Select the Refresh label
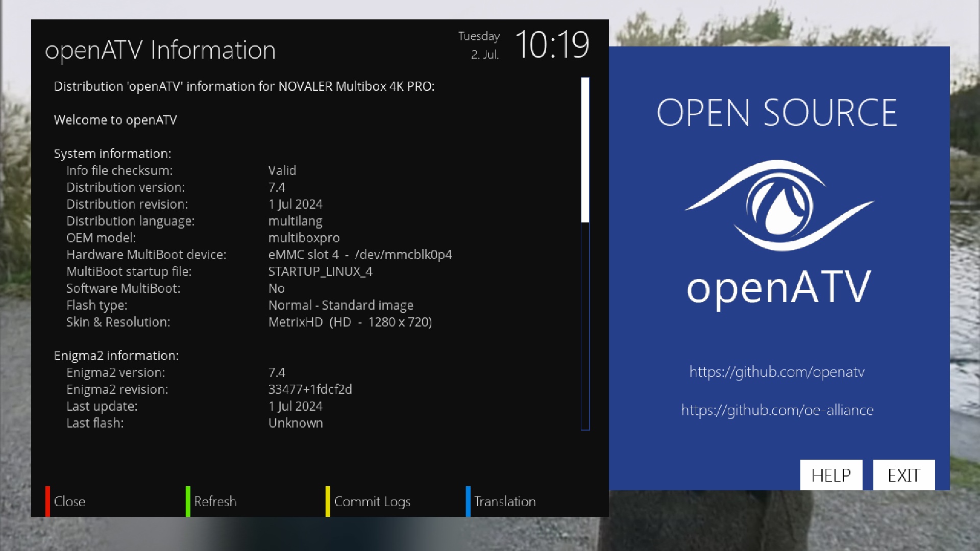Screen dimensions: 980x551 click(215, 502)
